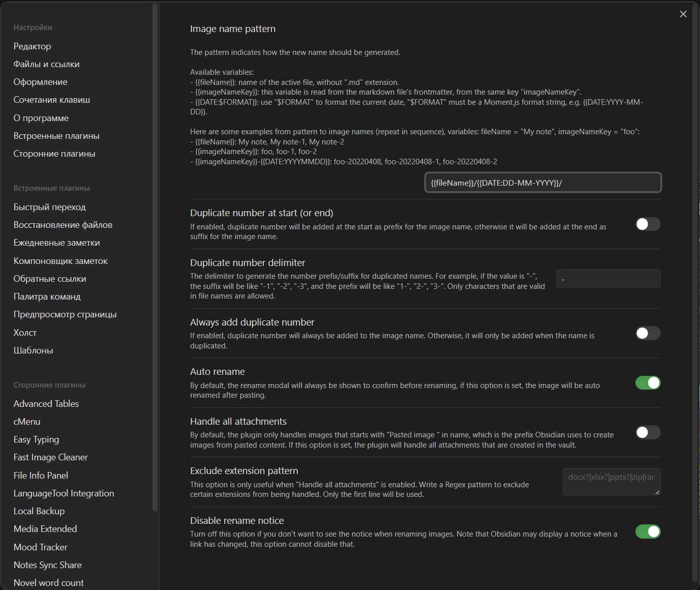
Task: Select Fast Image Cleaner plugin
Action: tap(50, 457)
